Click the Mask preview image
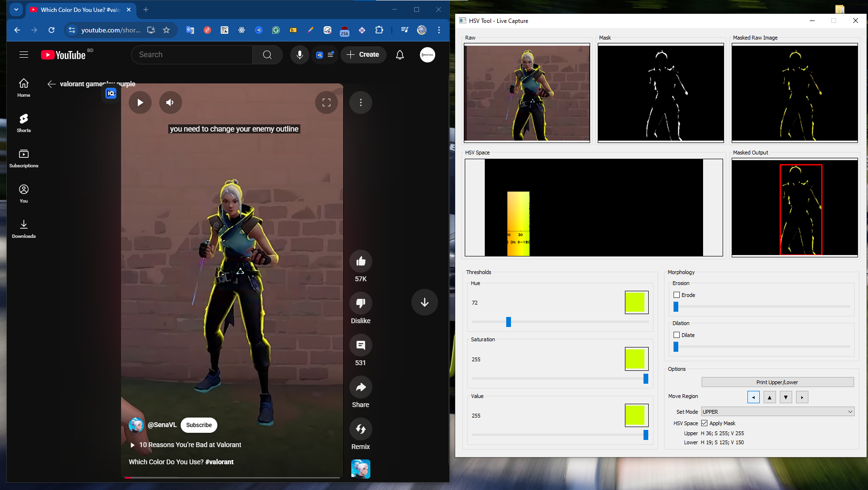868x490 pixels. (661, 93)
